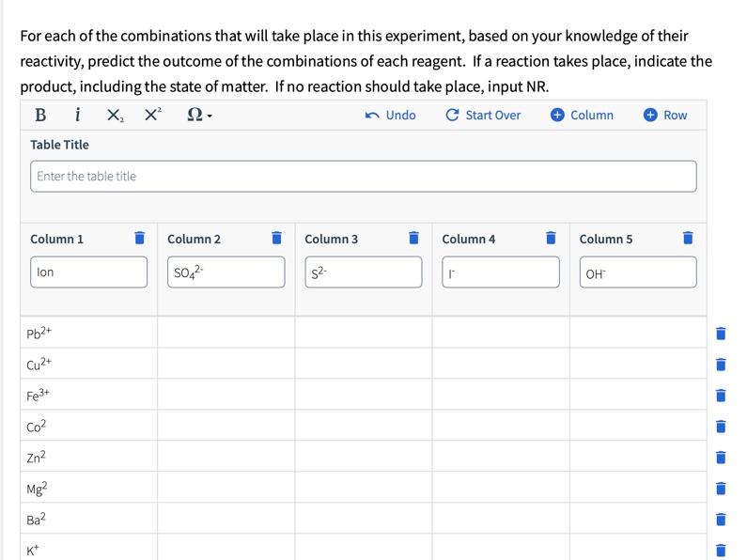Screen dimensions: 747x560
Task: Click the OH- column header field
Action: pyautogui.click(x=637, y=272)
